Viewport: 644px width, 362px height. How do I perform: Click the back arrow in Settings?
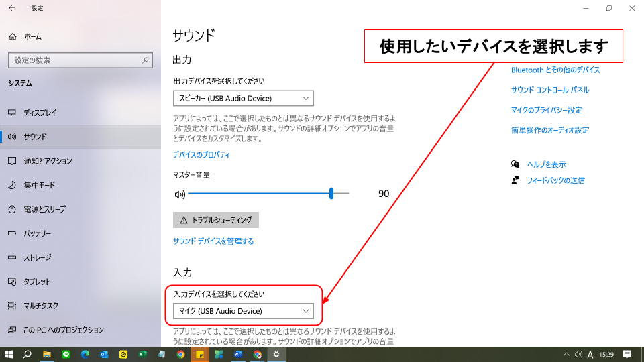(11, 8)
